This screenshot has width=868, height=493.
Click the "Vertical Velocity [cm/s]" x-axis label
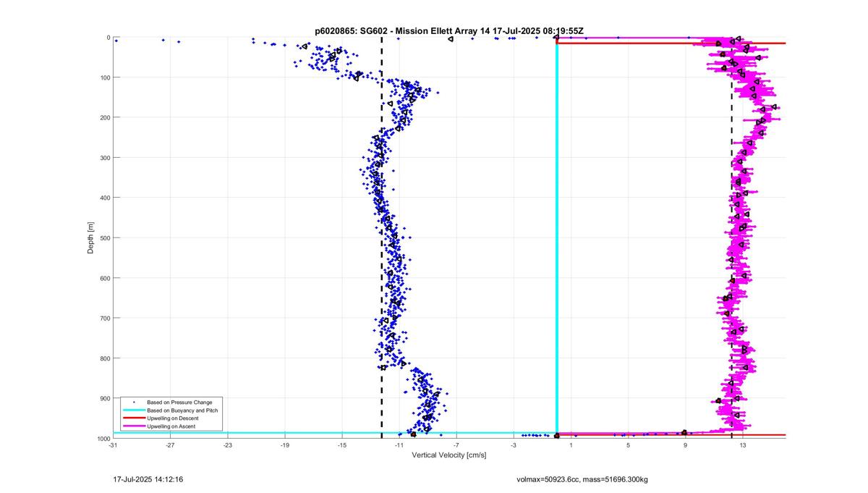point(449,455)
